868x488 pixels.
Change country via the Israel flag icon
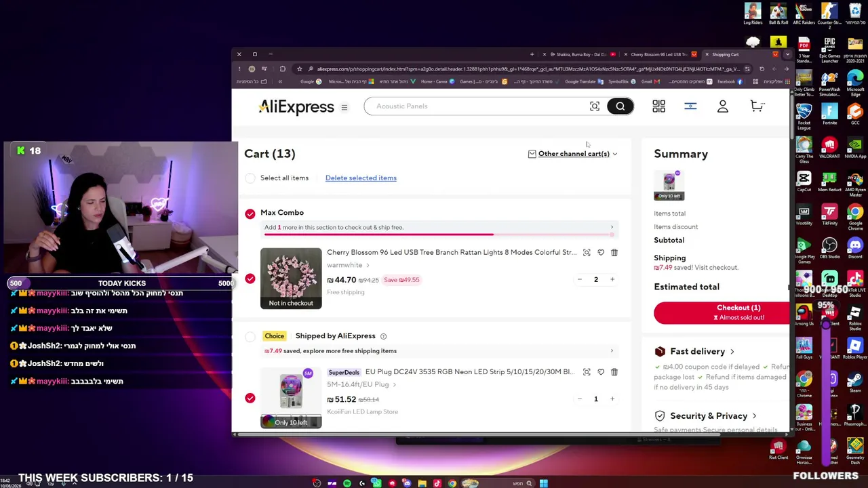690,106
